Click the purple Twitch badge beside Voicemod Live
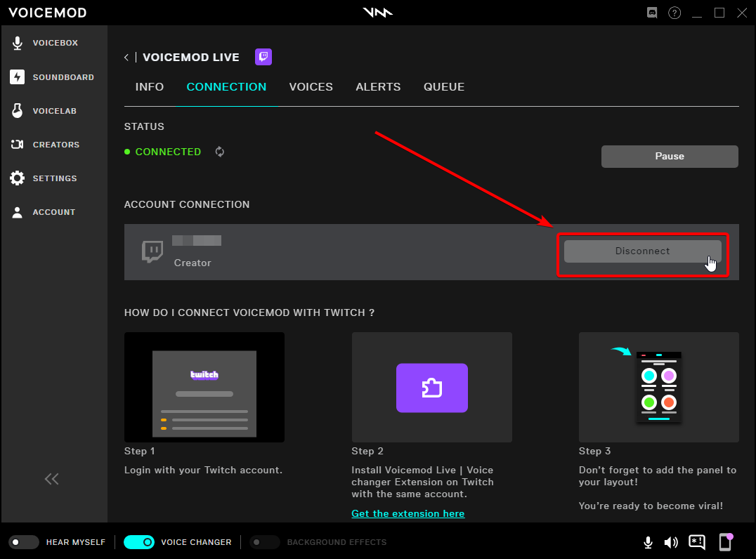Screen dimensions: 756x559 [x=263, y=57]
